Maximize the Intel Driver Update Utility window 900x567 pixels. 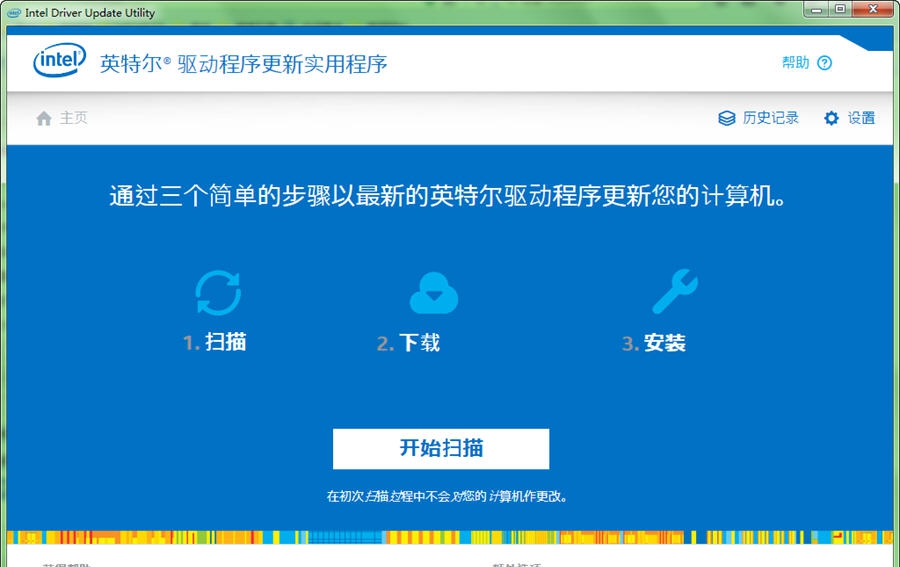840,10
